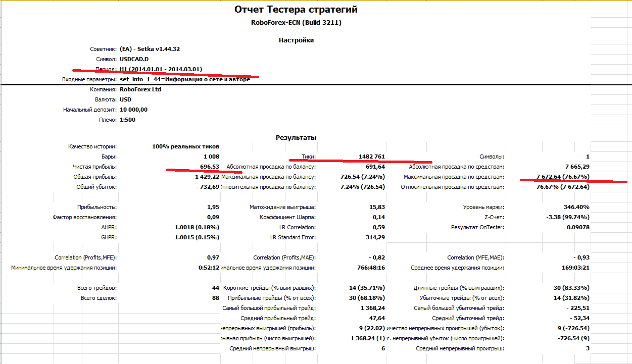Click the cell '7.24% (726.54)'
This screenshot has height=364, width=632.
[363, 187]
